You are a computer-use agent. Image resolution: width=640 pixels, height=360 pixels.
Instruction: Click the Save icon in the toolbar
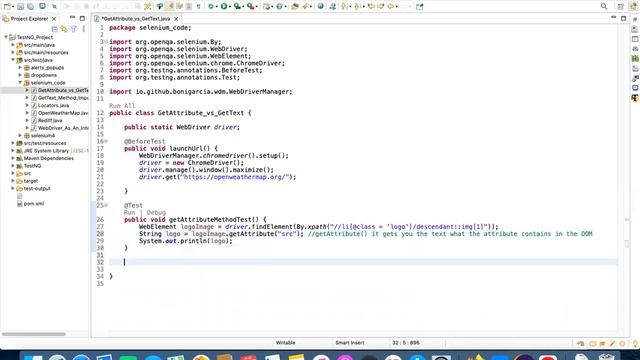pos(20,7)
